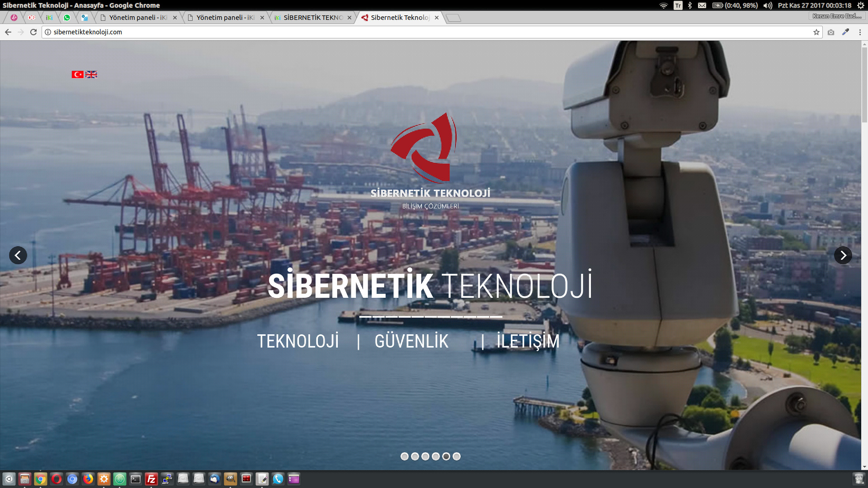Open the Chrome three-dot menu
Screen dimensions: 868x488
[x=860, y=32]
